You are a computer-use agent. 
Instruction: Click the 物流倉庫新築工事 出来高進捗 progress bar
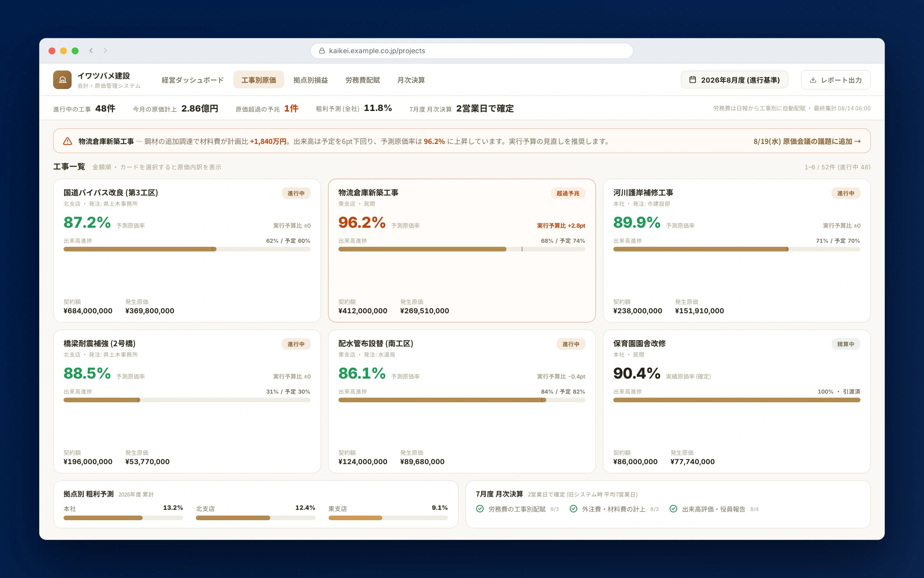[462, 249]
